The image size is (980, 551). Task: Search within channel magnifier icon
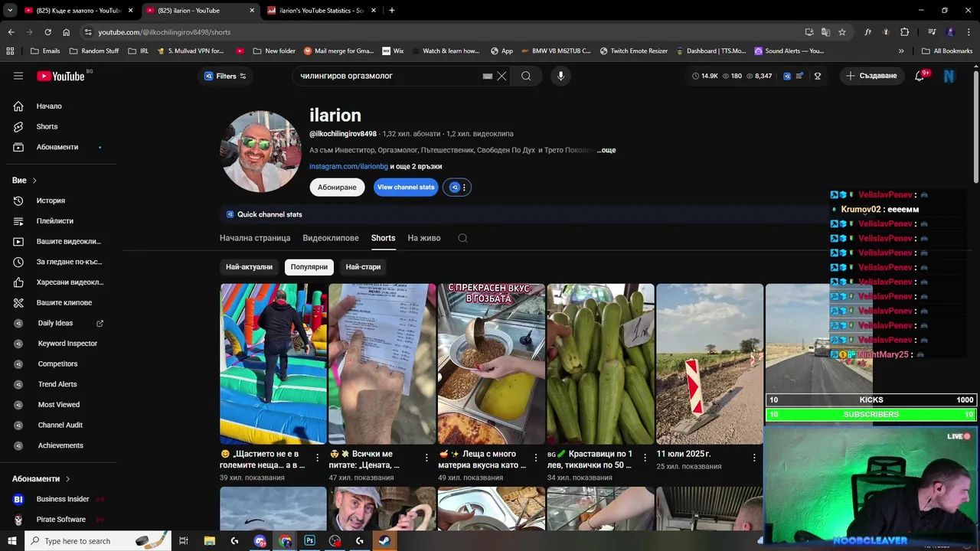click(462, 238)
